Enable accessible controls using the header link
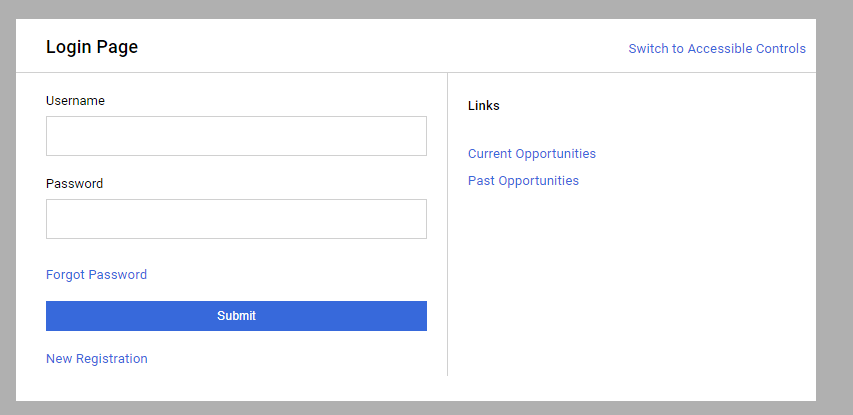Screen dimensions: 853x415 pyautogui.click(x=716, y=48)
